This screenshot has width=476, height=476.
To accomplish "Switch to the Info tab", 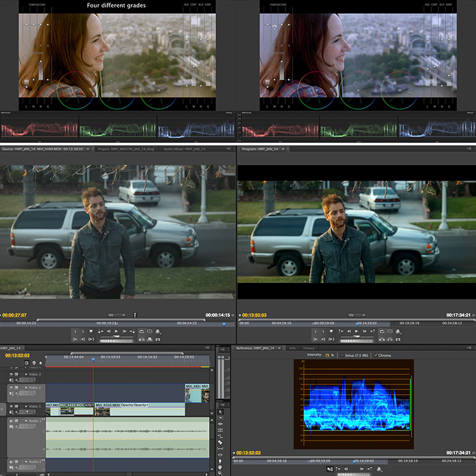I will [293, 348].
